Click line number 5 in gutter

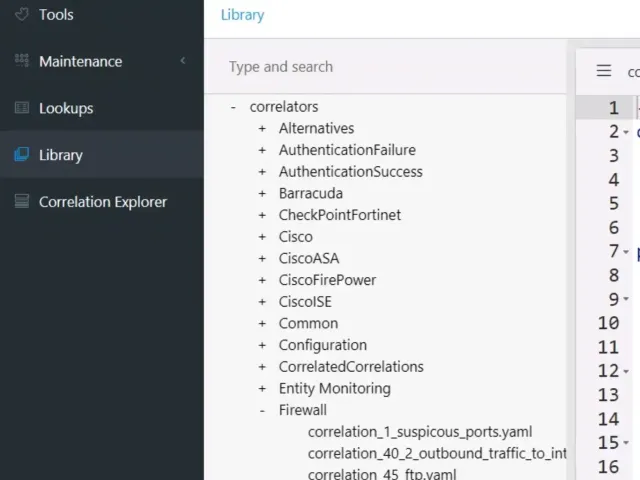(613, 203)
